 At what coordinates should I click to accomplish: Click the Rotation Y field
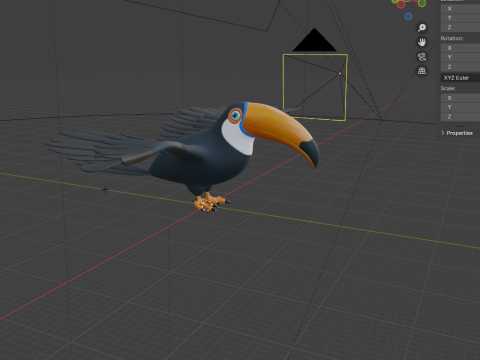[x=460, y=57]
